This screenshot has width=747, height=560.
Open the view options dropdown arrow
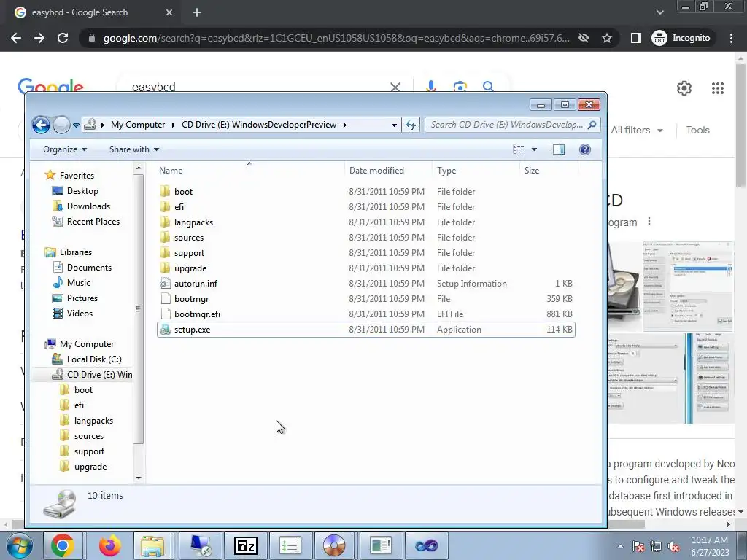point(534,149)
